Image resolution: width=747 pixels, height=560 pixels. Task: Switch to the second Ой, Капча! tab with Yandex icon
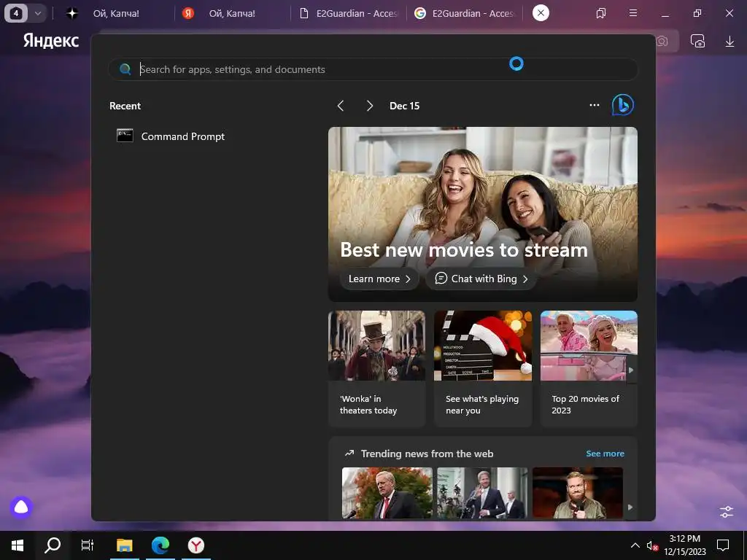pos(232,13)
